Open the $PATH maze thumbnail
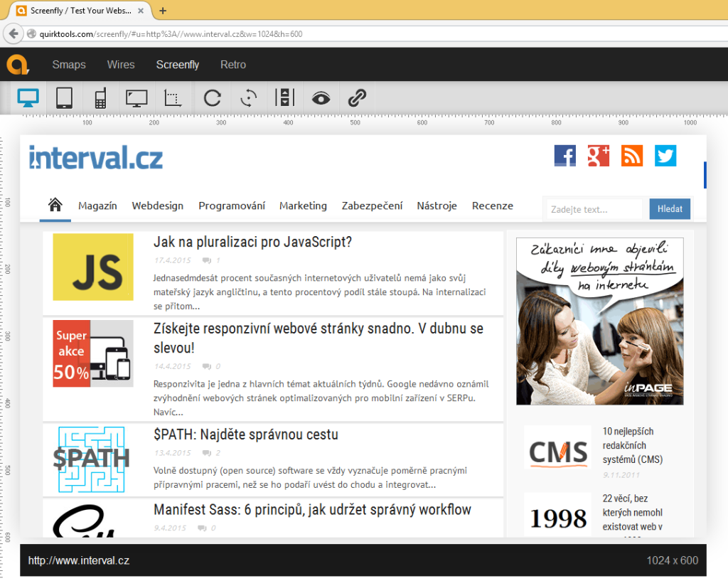The image size is (728, 581). (x=92, y=459)
